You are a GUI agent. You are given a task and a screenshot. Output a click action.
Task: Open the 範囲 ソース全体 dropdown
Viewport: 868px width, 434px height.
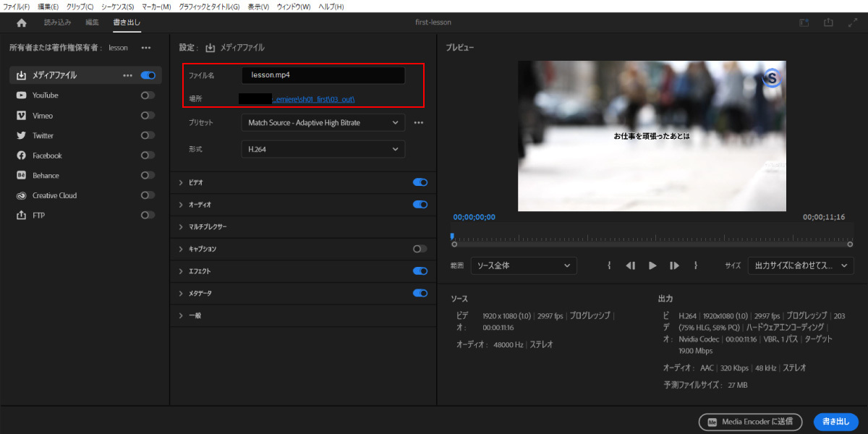click(x=524, y=265)
